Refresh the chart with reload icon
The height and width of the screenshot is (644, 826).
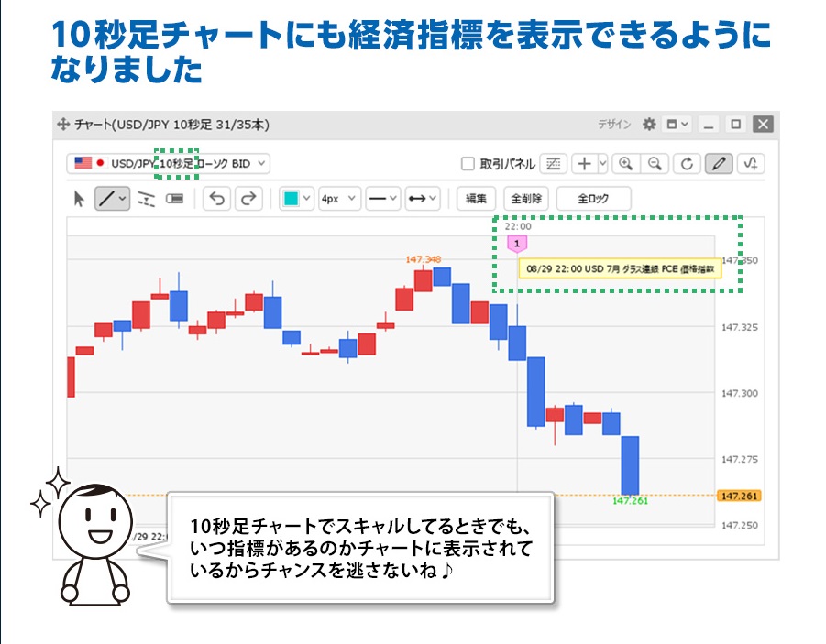[687, 164]
